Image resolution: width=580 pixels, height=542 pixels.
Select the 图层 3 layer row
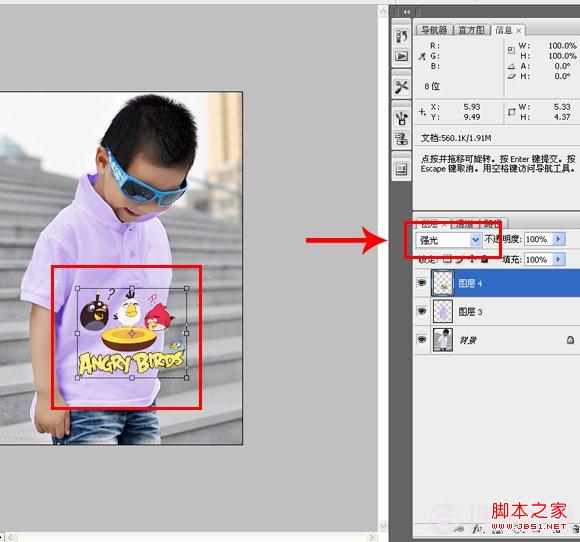(496, 312)
